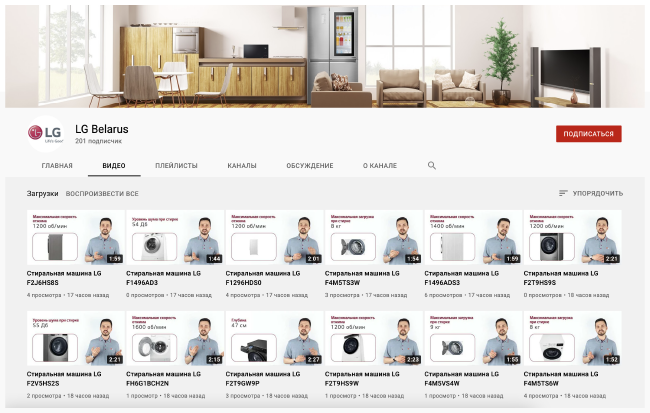Open the F2T9GW9P video thumbnail
Image resolution: width=650 pixels, height=413 pixels.
[x=274, y=338]
